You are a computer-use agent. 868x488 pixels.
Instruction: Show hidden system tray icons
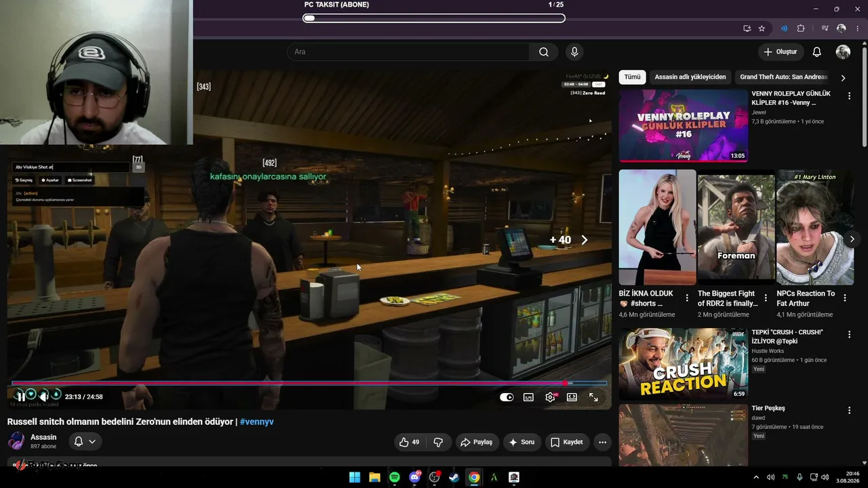(x=756, y=477)
